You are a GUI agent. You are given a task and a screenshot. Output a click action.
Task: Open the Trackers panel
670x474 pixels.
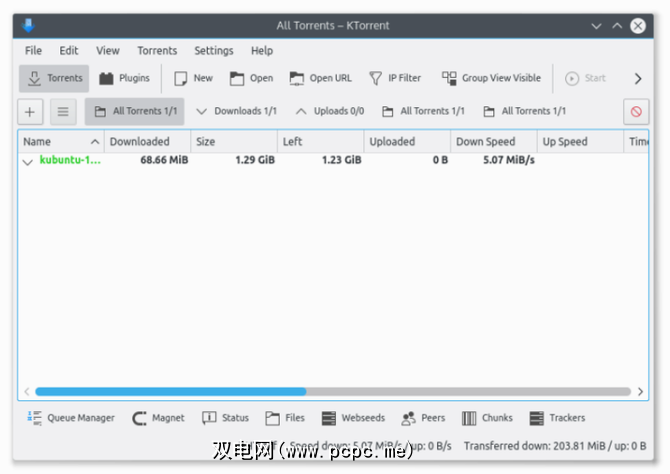click(557, 418)
